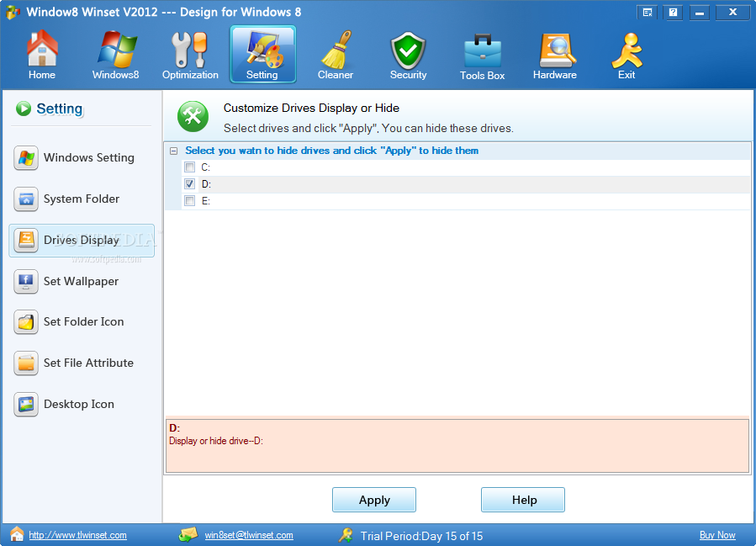Open the Hardware magnifier icon
This screenshot has height=546, width=756.
point(557,50)
